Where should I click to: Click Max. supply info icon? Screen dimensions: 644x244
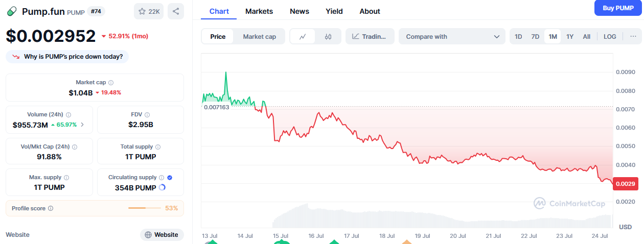[66, 177]
